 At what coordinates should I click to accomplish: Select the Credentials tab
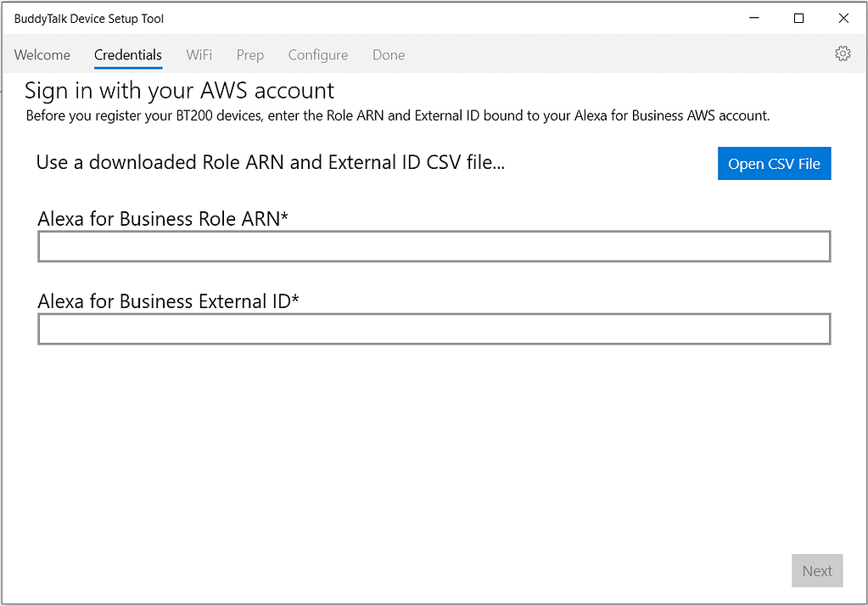(x=128, y=55)
